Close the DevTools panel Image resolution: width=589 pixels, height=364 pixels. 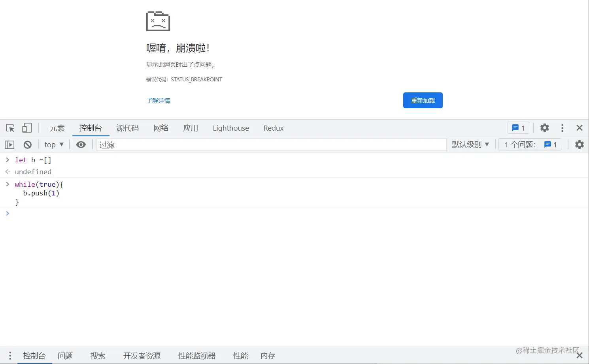(x=580, y=128)
